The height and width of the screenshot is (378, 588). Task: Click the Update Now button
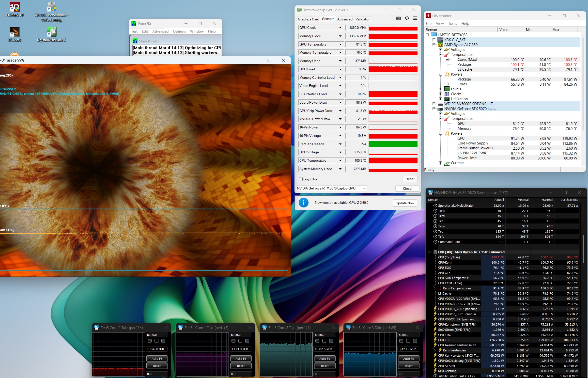[x=405, y=203]
